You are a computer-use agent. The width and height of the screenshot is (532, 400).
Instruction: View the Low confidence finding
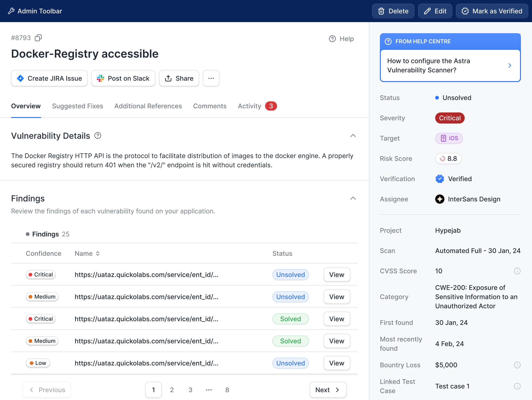click(337, 363)
